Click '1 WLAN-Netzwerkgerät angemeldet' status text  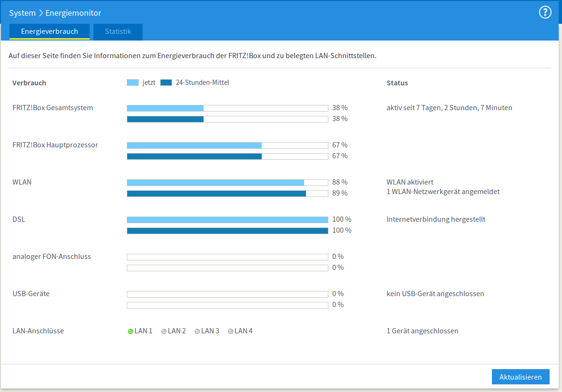(443, 192)
